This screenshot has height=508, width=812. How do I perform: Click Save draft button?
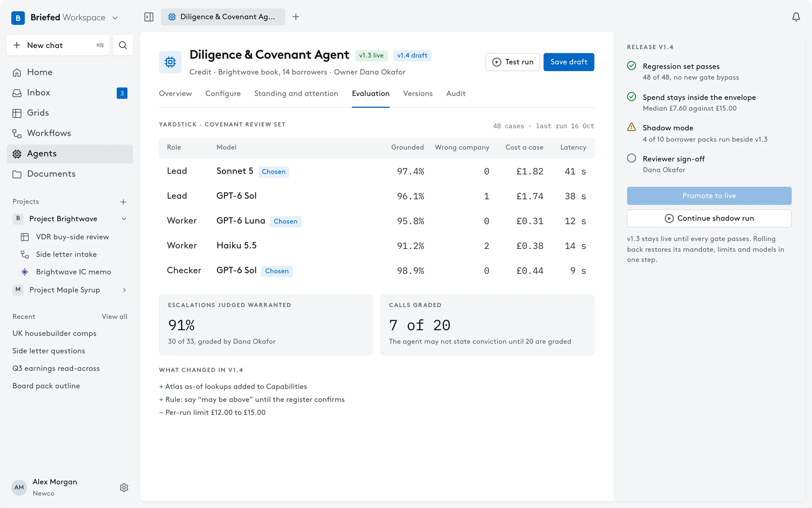click(569, 62)
